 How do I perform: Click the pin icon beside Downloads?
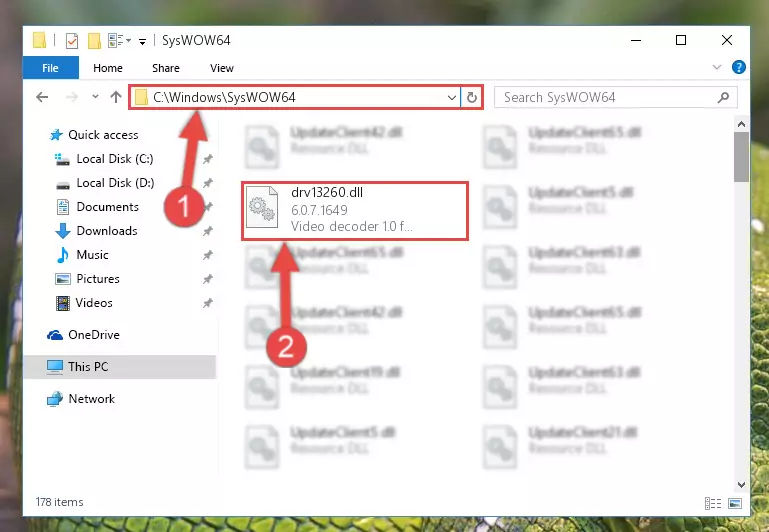207,231
